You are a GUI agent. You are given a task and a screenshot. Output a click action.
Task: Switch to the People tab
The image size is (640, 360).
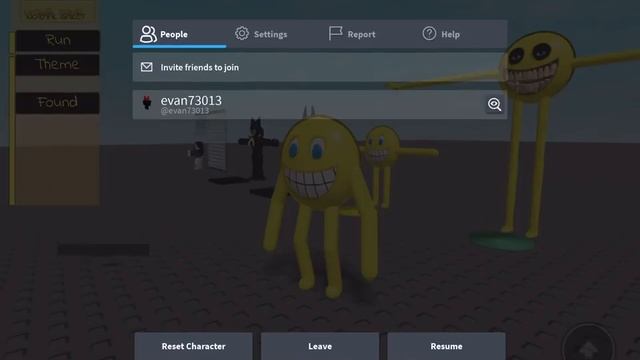[179, 34]
